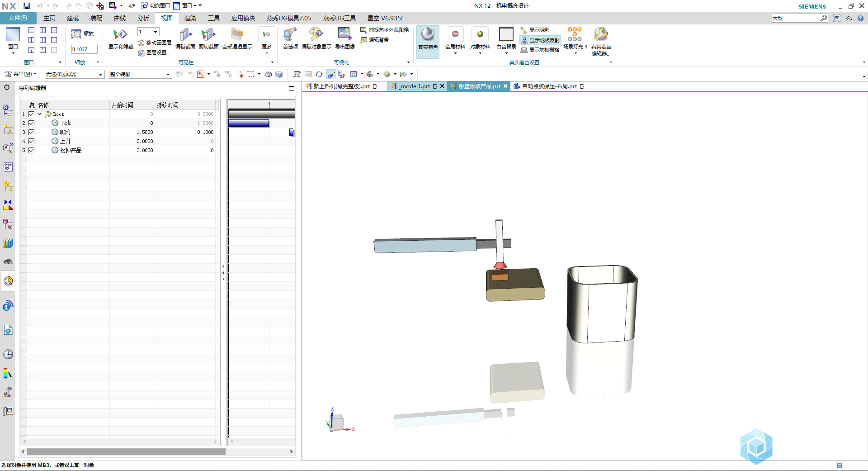Switch to the Home (主页) ribbon tab
This screenshot has height=471, width=868.
click(x=49, y=18)
